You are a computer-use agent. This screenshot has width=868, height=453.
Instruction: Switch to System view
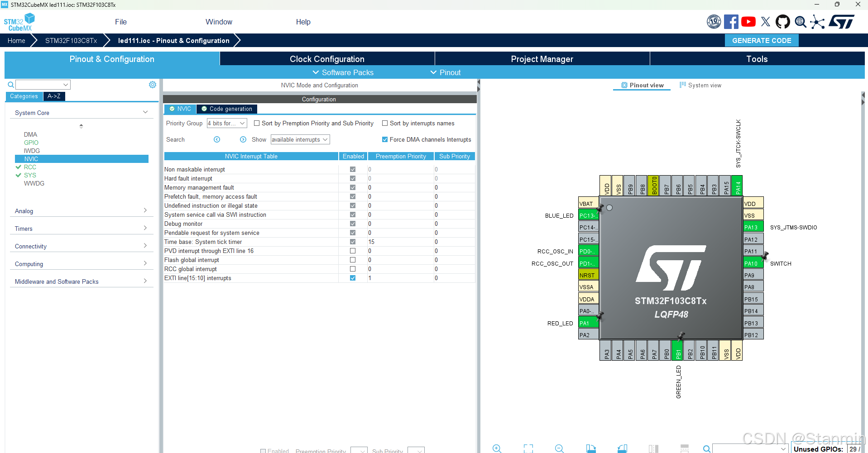[x=700, y=85]
